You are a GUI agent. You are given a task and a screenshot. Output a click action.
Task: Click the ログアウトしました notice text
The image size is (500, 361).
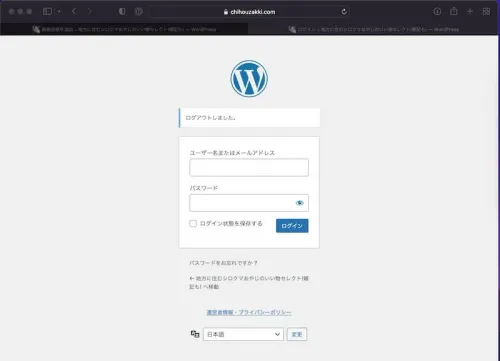pyautogui.click(x=211, y=118)
